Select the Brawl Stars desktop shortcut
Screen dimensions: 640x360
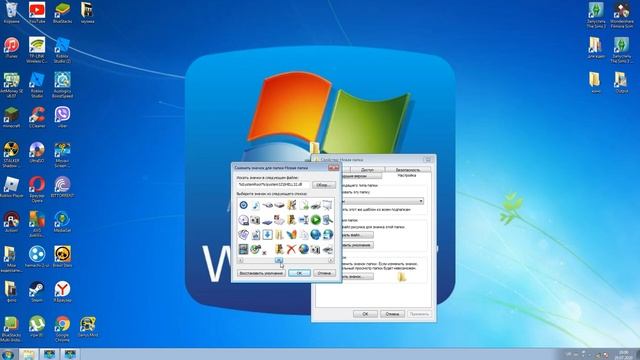coord(62,257)
